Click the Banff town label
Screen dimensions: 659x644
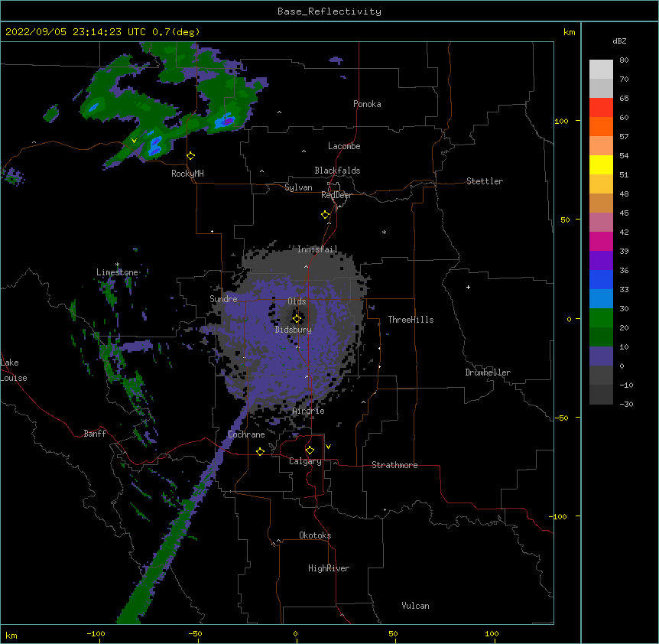coord(95,434)
